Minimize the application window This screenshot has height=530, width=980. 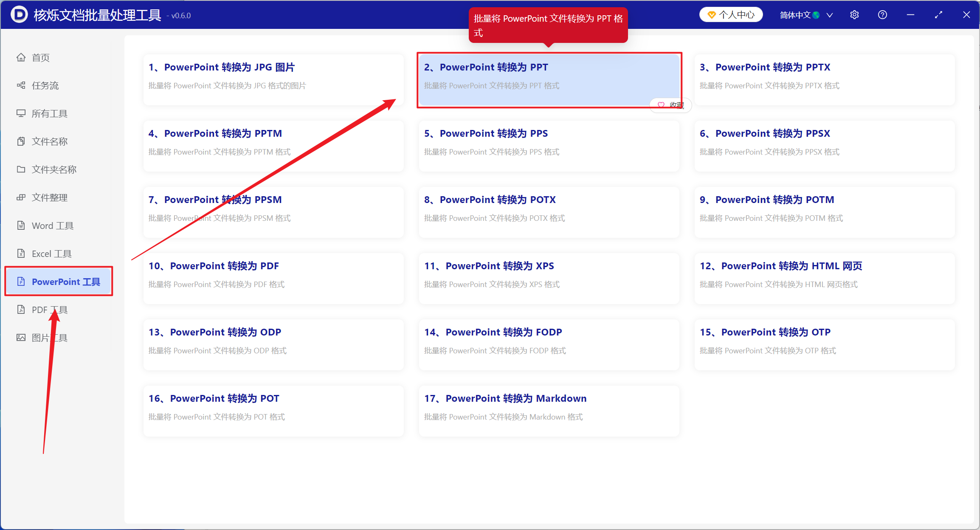point(910,15)
